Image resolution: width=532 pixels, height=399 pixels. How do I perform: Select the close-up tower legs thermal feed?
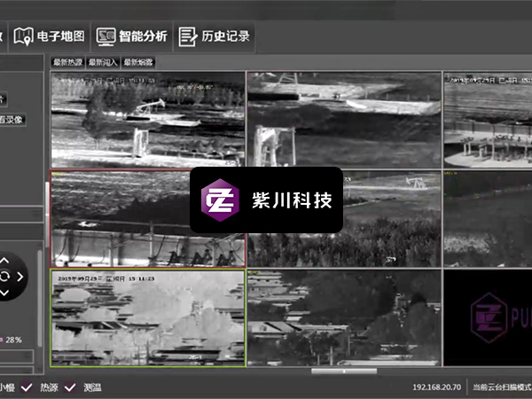click(344, 120)
